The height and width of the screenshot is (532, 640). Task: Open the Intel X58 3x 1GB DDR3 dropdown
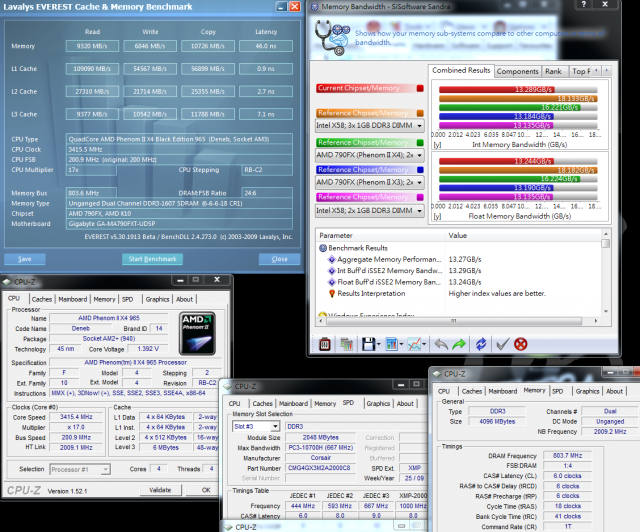[x=420, y=125]
